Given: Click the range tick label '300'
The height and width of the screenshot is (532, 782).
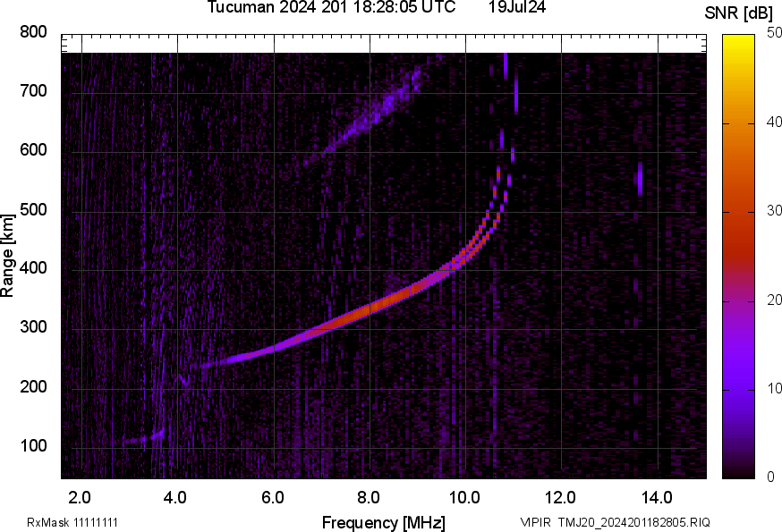Looking at the screenshot, I should click(33, 327).
